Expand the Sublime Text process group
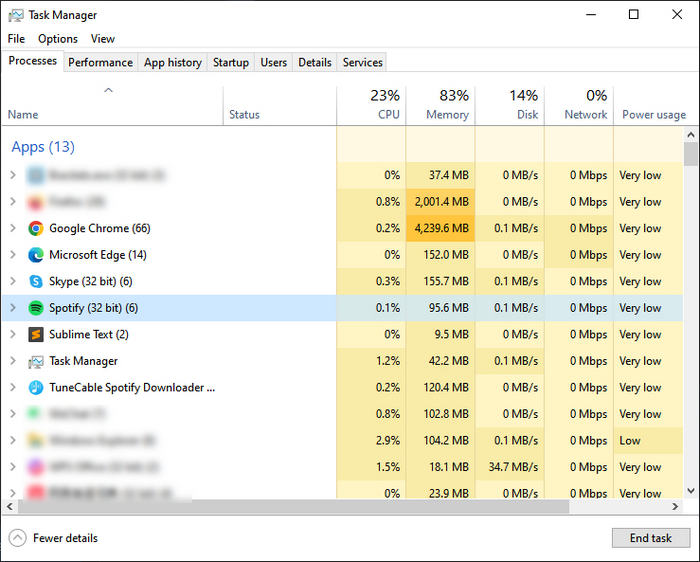This screenshot has width=700, height=562. (13, 334)
